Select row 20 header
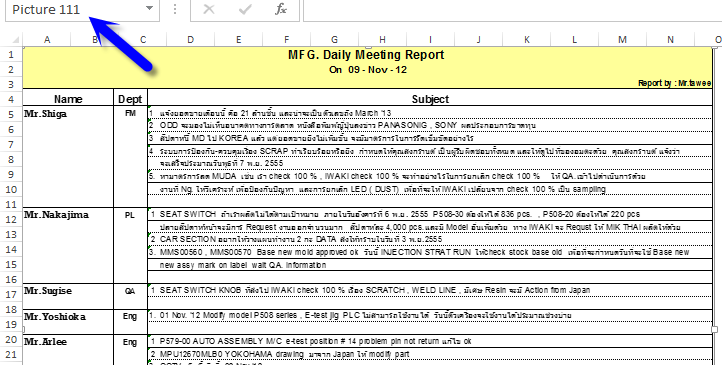Image resolution: width=722 pixels, height=365 pixels. (11, 339)
